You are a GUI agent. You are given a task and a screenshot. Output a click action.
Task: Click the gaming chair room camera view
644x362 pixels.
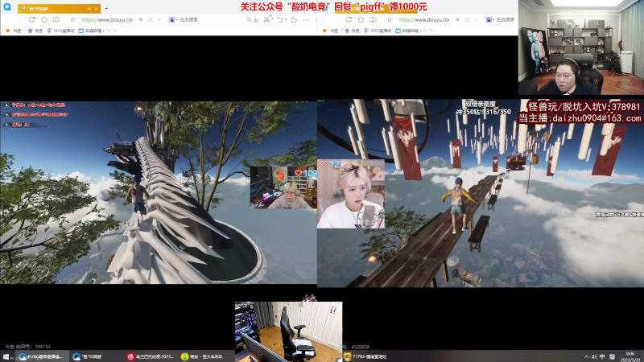pyautogui.click(x=288, y=331)
